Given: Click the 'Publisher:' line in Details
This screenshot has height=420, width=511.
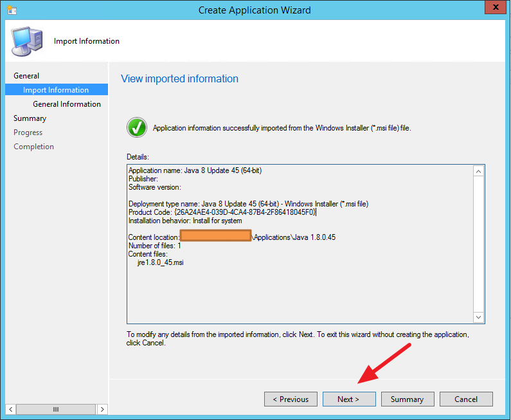Looking at the screenshot, I should (143, 179).
